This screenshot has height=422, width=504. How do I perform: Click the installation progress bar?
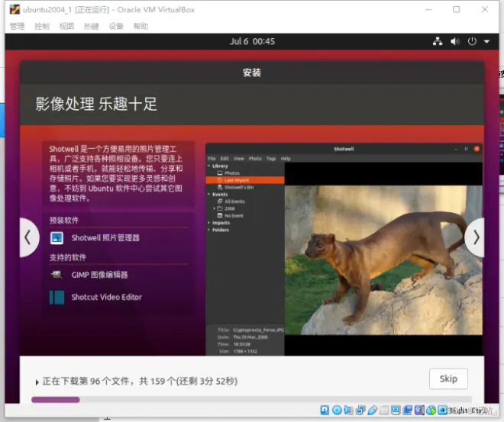[x=251, y=400]
